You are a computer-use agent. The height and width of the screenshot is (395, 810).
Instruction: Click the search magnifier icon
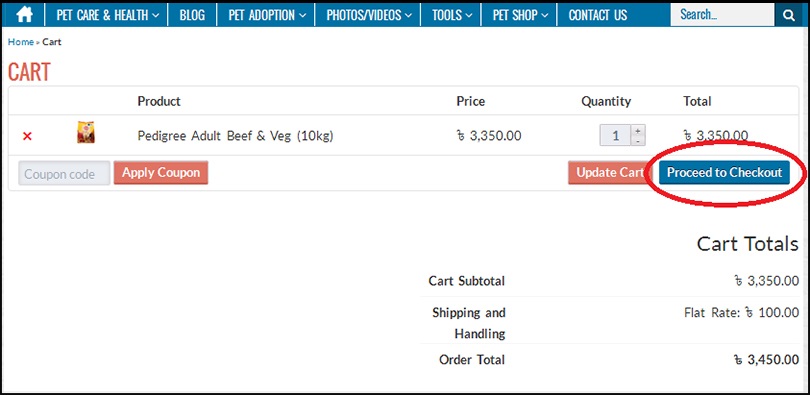point(789,15)
